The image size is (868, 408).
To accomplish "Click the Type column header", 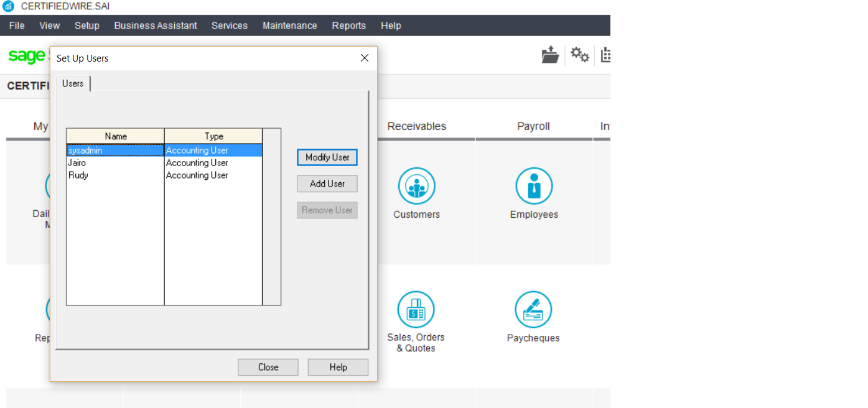I will [x=214, y=136].
